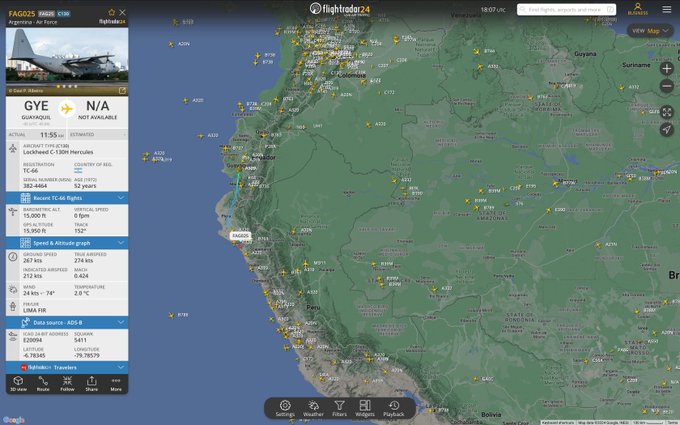The height and width of the screenshot is (425, 680).
Task: Click actual departure time 11:55
Action: pyautogui.click(x=49, y=135)
